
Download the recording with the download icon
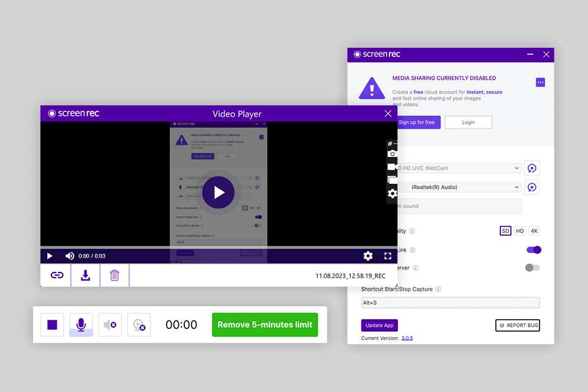[86, 276]
